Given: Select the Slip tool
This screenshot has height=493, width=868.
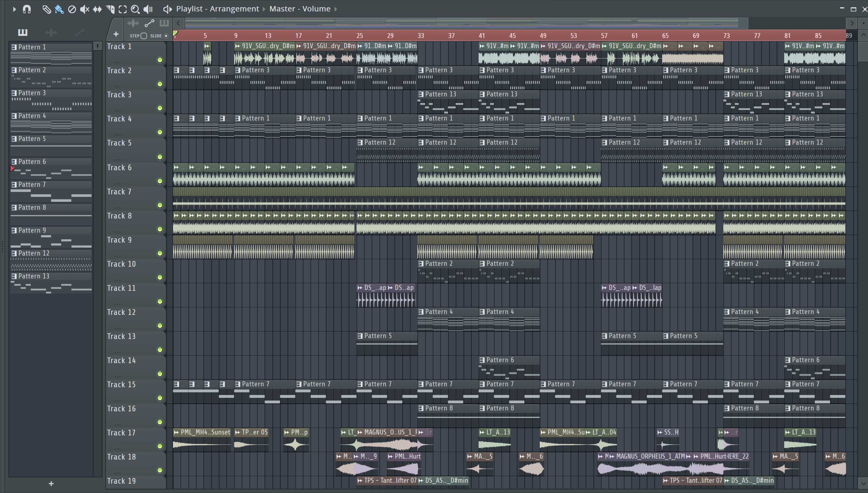Looking at the screenshot, I should 97,9.
